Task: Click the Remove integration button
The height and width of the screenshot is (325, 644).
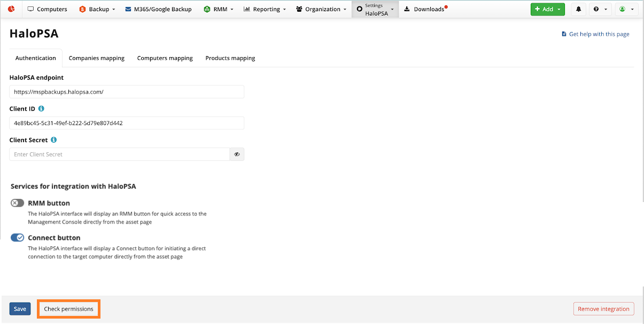Action: point(603,309)
